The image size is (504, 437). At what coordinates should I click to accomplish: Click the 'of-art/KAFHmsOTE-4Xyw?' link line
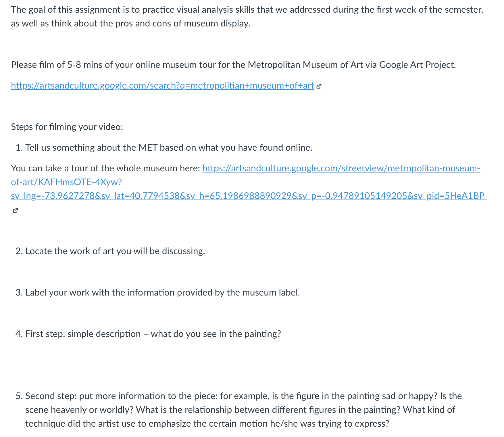(66, 182)
